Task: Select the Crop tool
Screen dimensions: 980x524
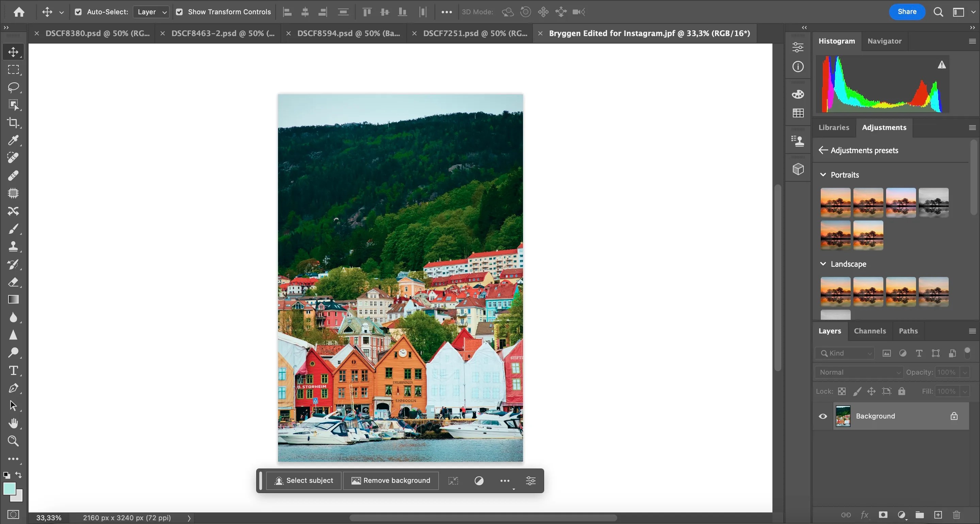Action: tap(13, 122)
